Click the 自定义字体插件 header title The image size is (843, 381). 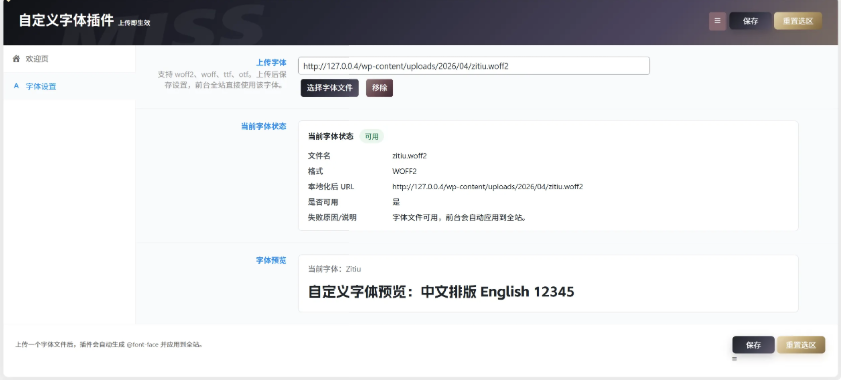[x=66, y=20]
